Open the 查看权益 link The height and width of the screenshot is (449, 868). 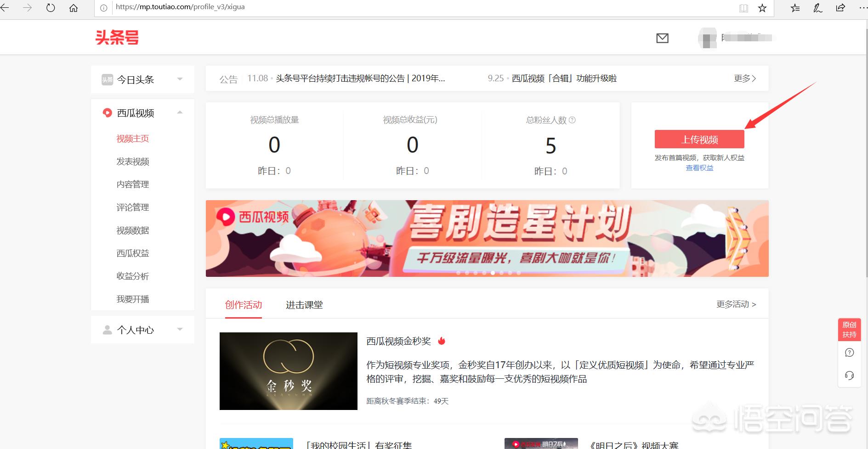tap(699, 168)
